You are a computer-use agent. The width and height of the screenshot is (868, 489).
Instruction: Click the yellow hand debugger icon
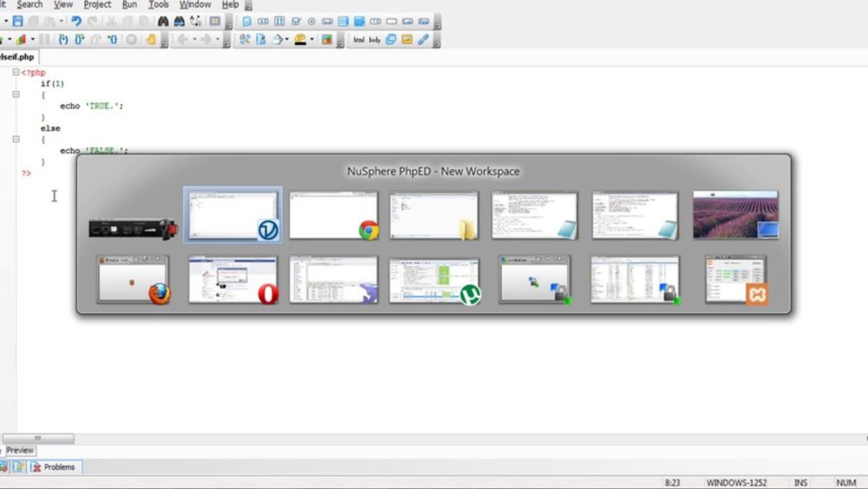coord(150,39)
